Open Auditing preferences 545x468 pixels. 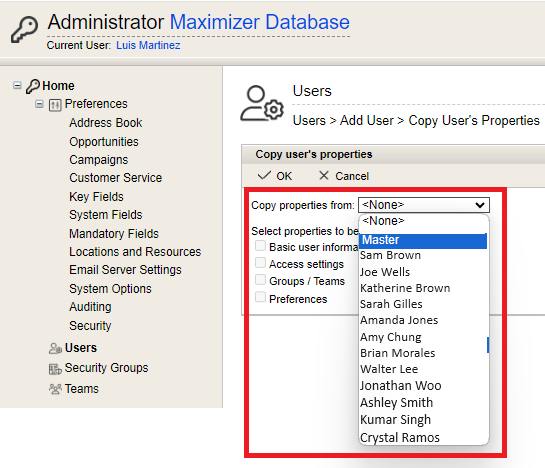(90, 307)
